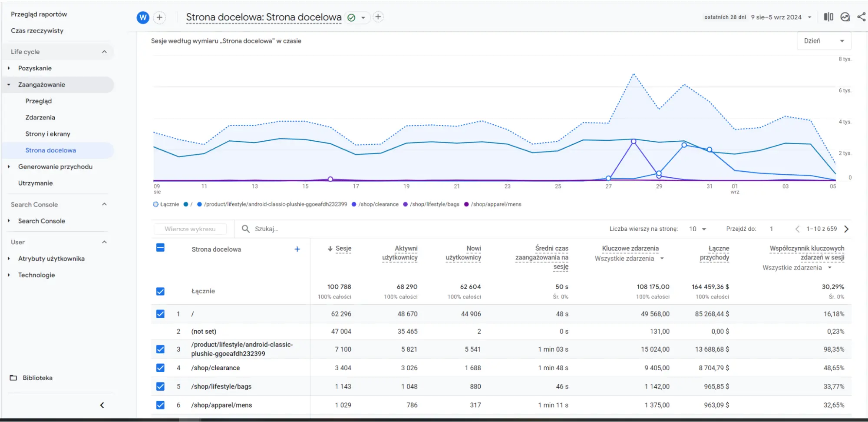Expand Technologie in sidebar

[x=9, y=275]
